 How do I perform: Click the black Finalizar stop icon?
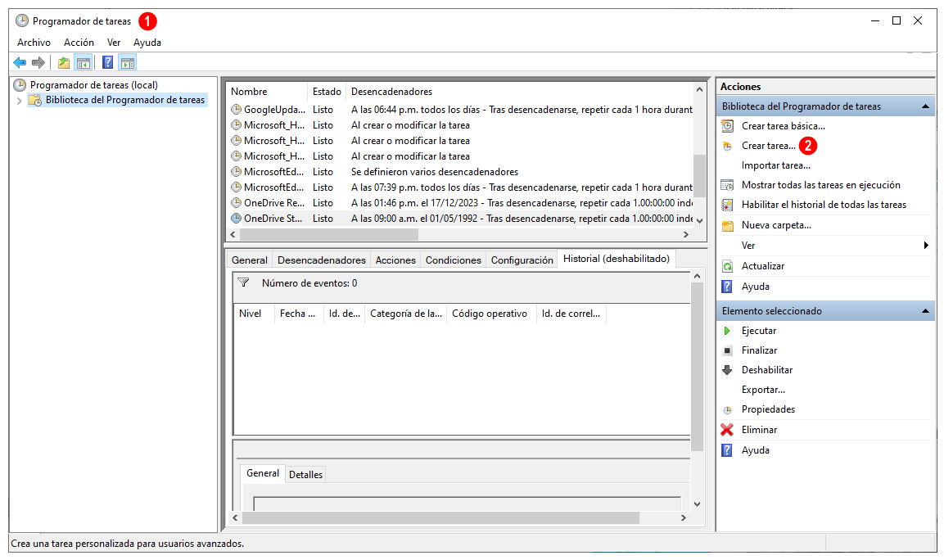[x=727, y=350]
